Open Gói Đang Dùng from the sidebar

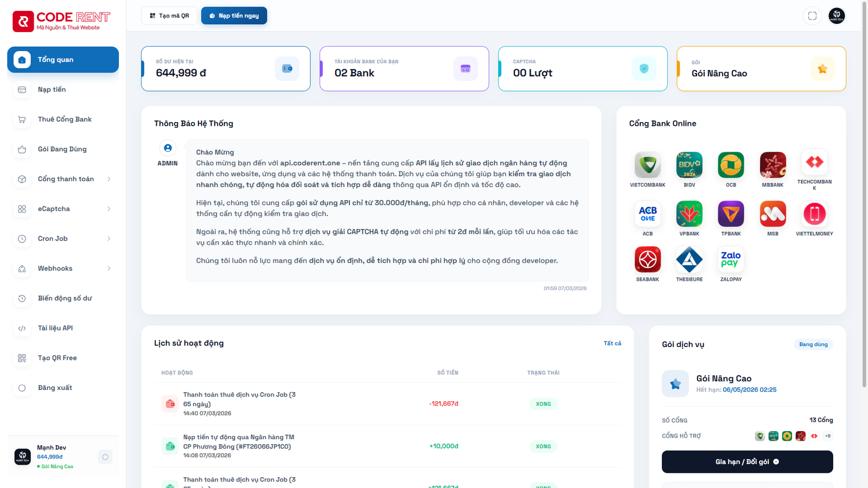click(22, 149)
